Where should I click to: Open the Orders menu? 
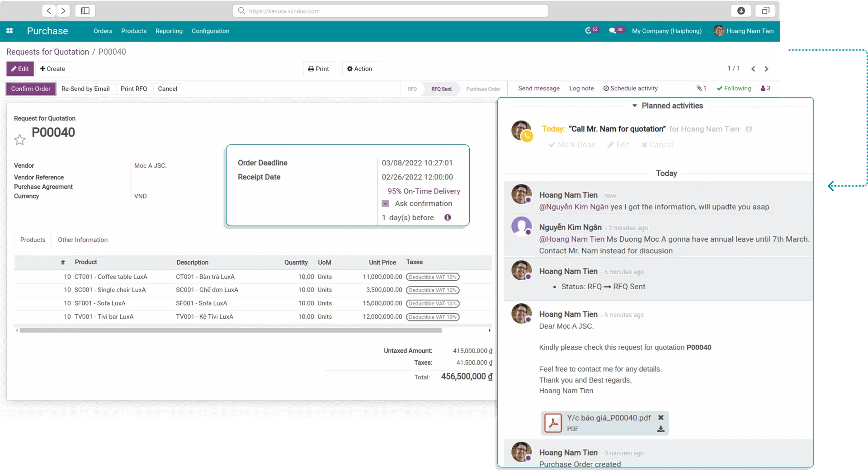103,31
